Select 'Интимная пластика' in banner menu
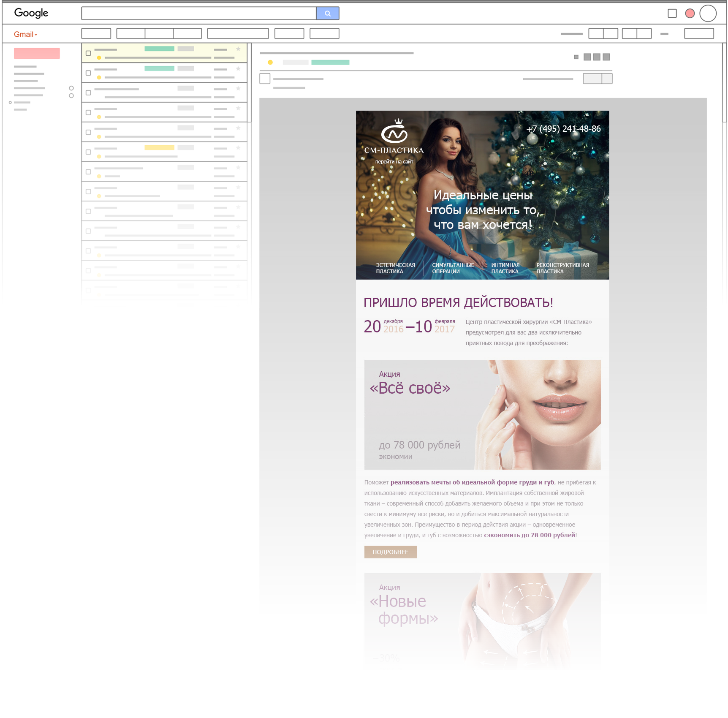The height and width of the screenshot is (718, 728). 505,268
